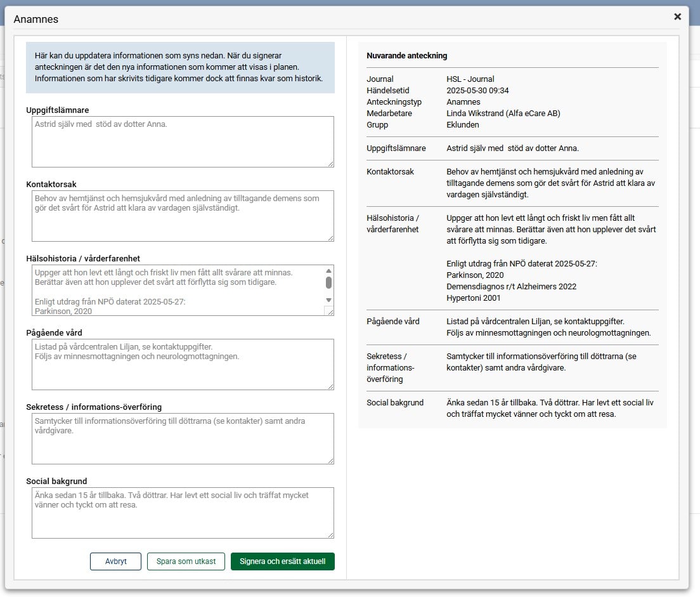Select the Pågående vård text area
This screenshot has height=597, width=700.
point(183,364)
